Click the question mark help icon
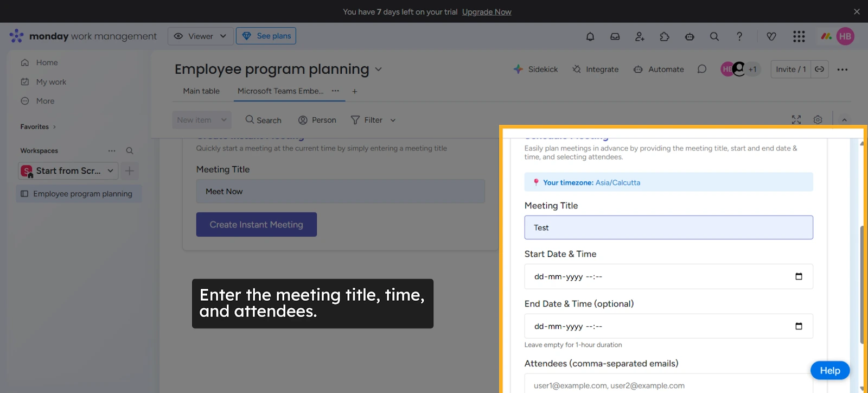This screenshot has height=393, width=868. 739,36
